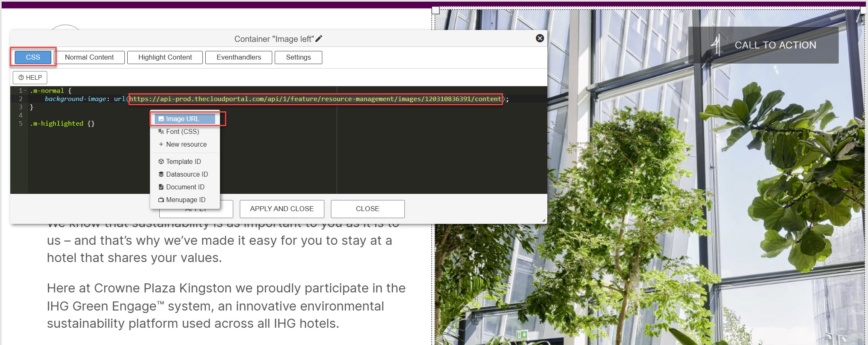Click the APPLY AND CLOSE button
Image resolution: width=868 pixels, height=345 pixels.
click(x=282, y=209)
